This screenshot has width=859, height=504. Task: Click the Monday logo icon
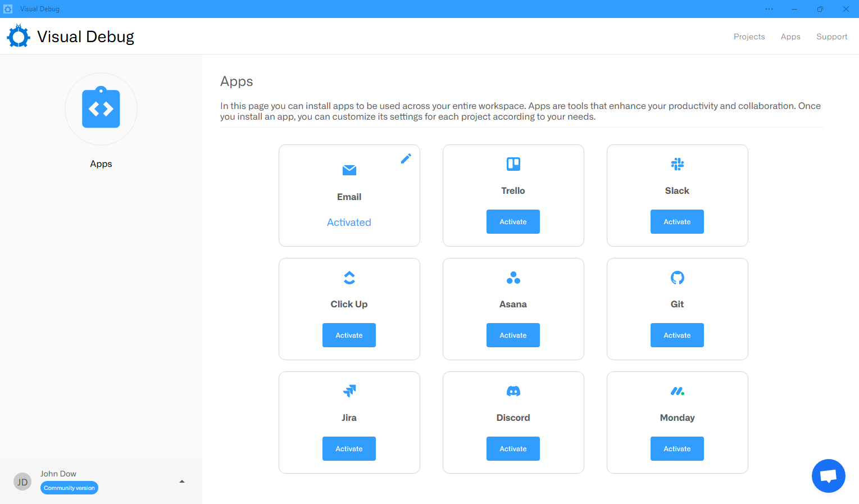[677, 391]
